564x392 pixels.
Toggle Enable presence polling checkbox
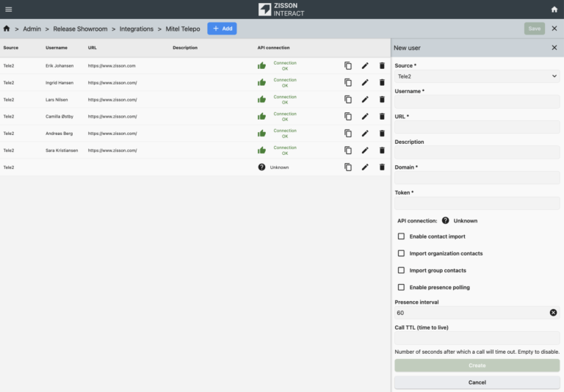point(401,287)
